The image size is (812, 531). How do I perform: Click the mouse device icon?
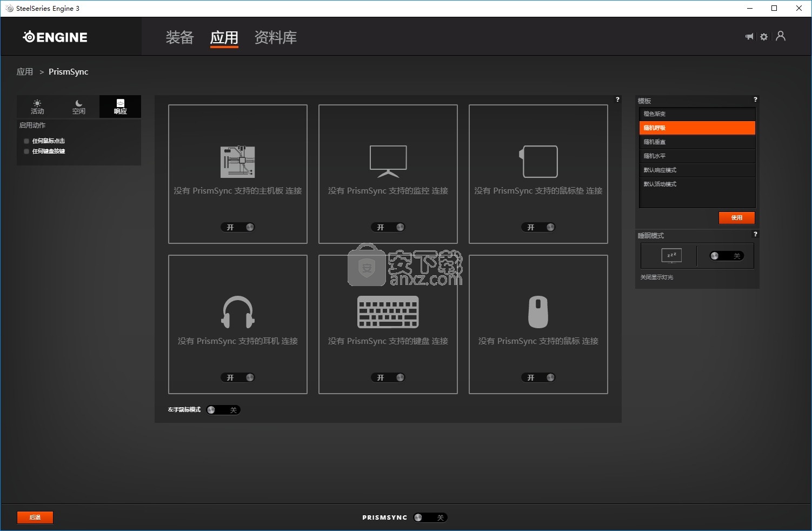coord(538,312)
